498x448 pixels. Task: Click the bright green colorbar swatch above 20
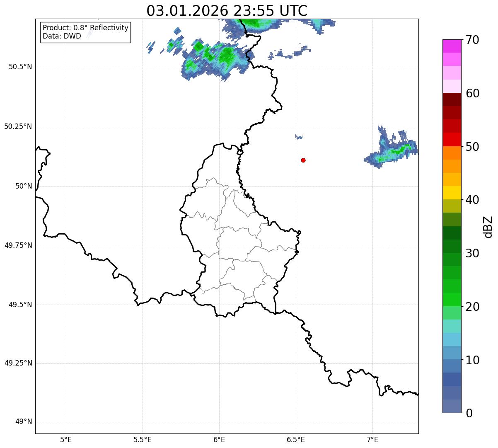point(452,300)
